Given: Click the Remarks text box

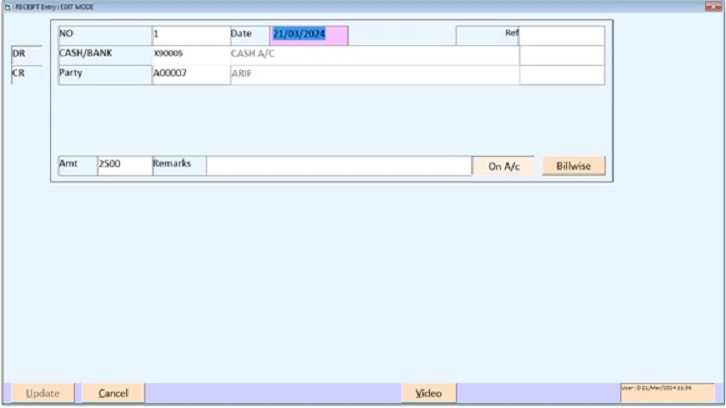Looking at the screenshot, I should pos(339,165).
